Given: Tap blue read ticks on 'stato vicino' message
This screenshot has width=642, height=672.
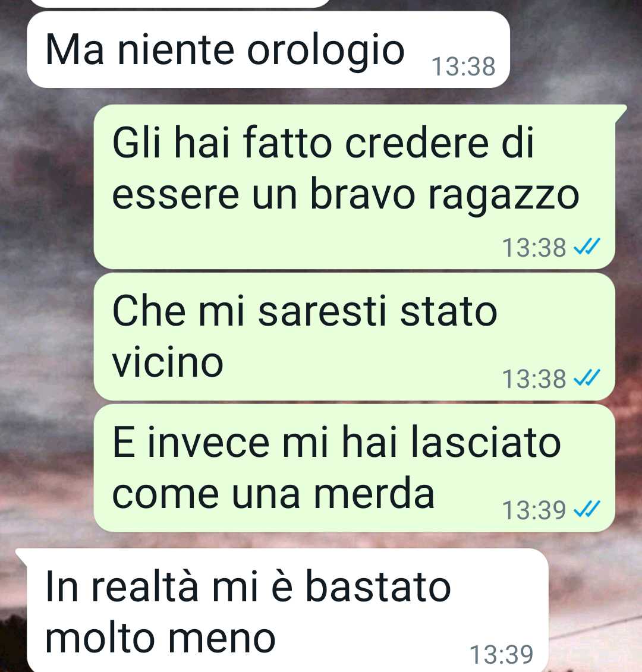Looking at the screenshot, I should tap(587, 378).
